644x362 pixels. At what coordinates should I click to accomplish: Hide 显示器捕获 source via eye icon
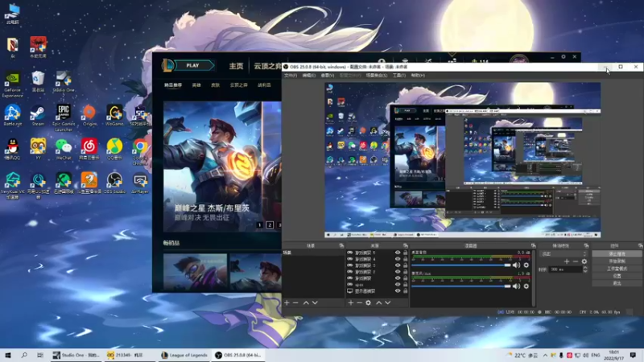click(x=398, y=291)
